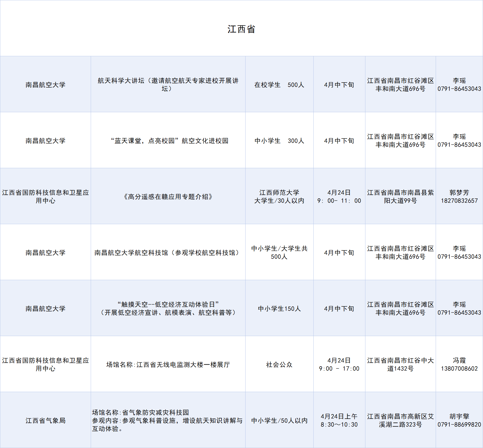Click 4月24日上午 8:30～10:30 cell
Image resolution: width=483 pixels, height=448 pixels.
click(x=339, y=420)
